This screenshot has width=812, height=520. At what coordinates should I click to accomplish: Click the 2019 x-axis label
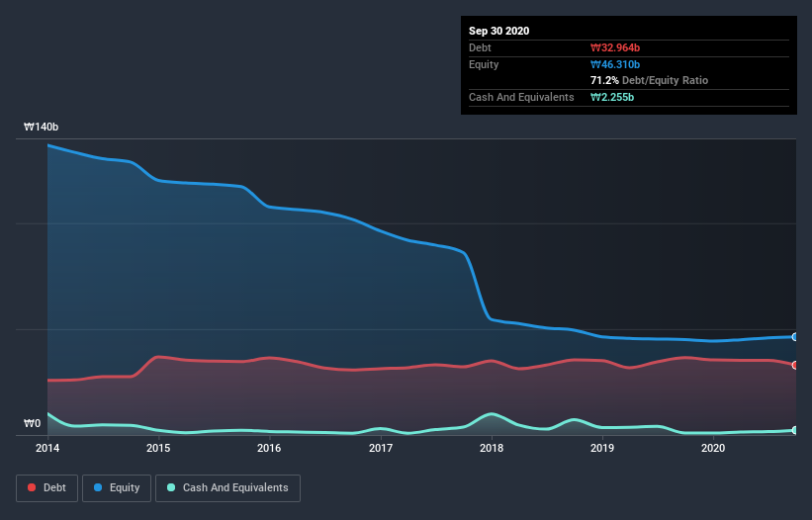pyautogui.click(x=601, y=448)
